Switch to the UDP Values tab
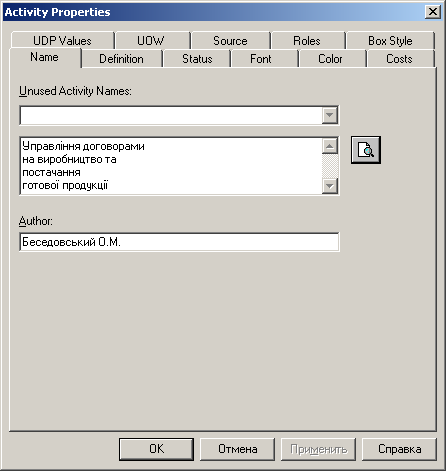Viewport: 446px width, 471px height. [62, 41]
